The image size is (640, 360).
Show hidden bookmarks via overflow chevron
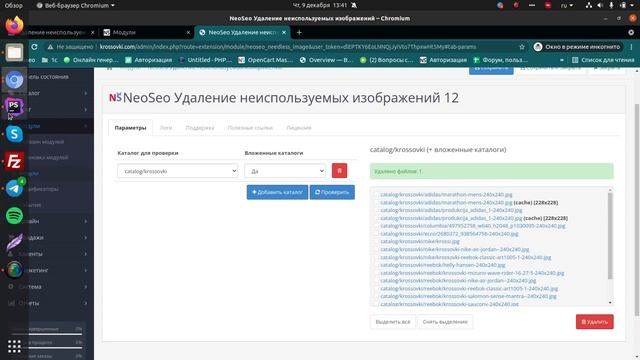point(562,60)
